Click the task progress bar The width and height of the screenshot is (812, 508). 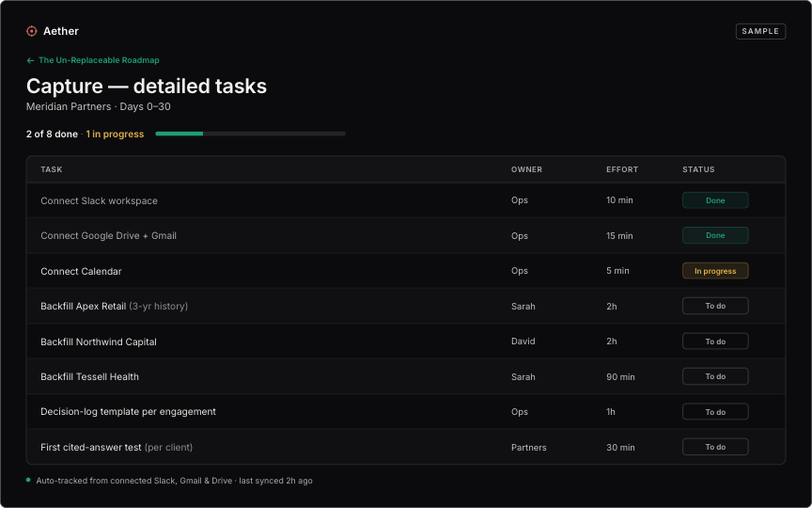[251, 134]
